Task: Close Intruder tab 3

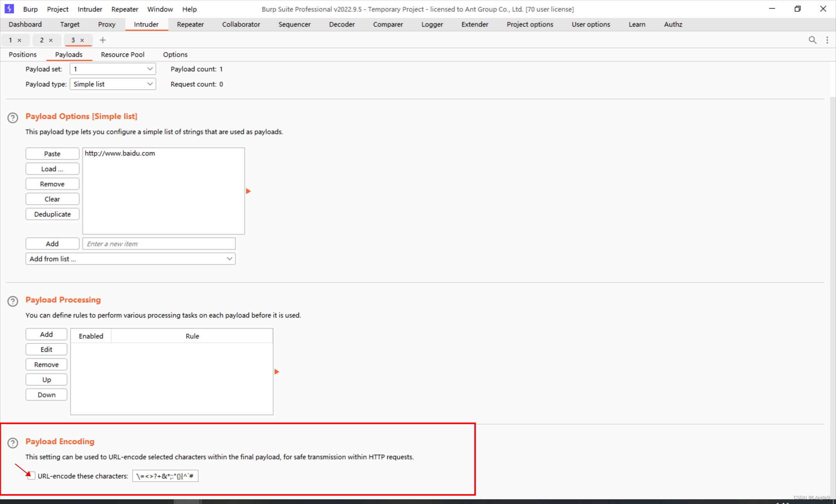Action: coord(82,40)
